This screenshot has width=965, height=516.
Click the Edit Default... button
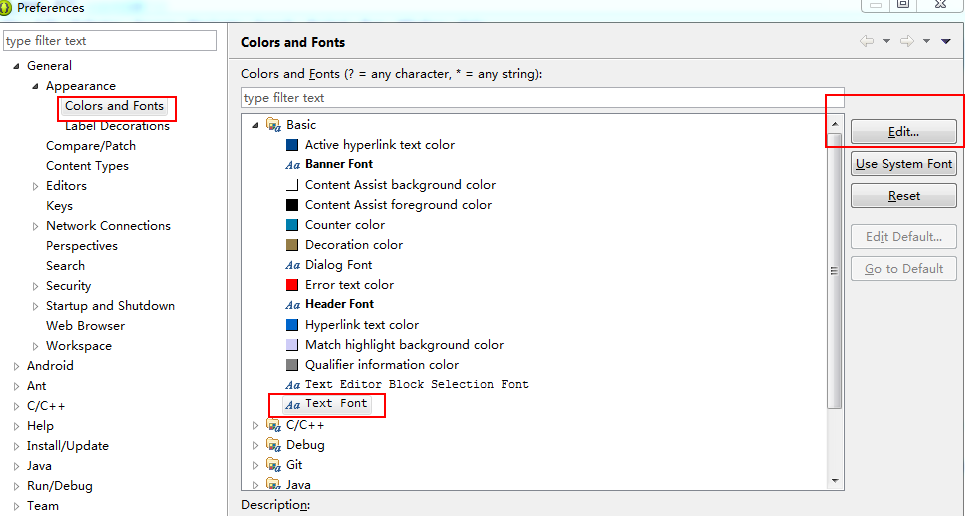point(903,236)
